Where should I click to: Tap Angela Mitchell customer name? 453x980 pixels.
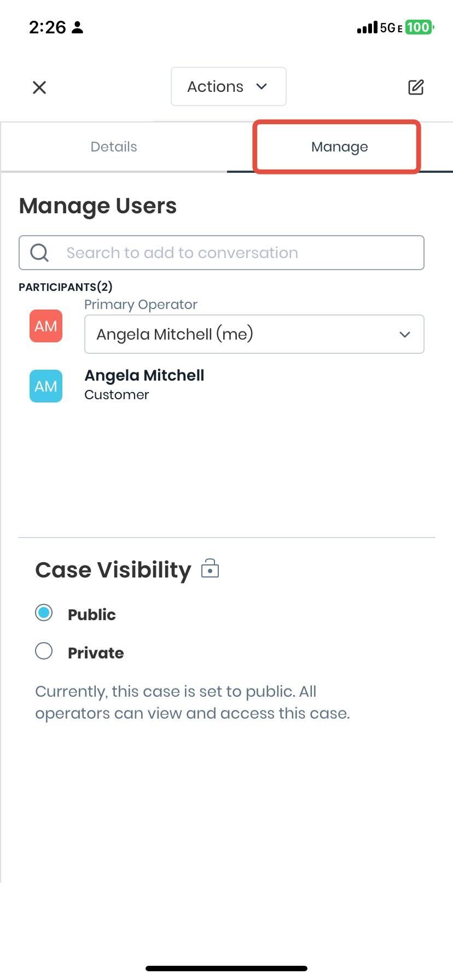click(144, 375)
